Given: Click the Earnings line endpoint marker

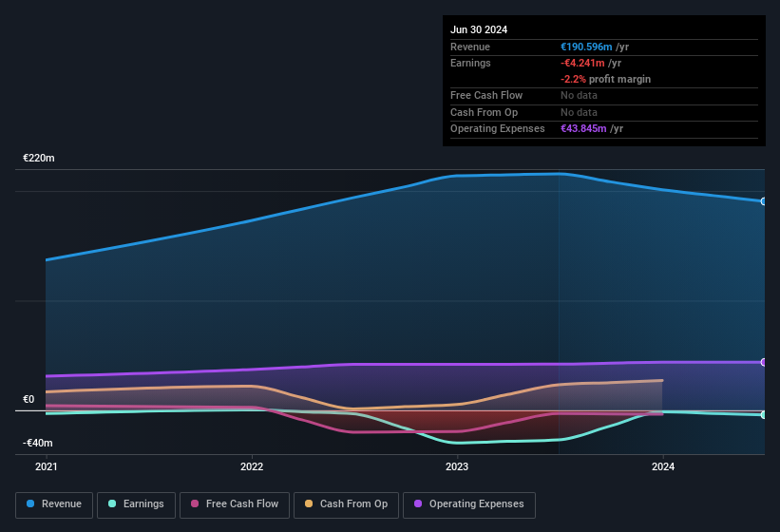Looking at the screenshot, I should (763, 414).
